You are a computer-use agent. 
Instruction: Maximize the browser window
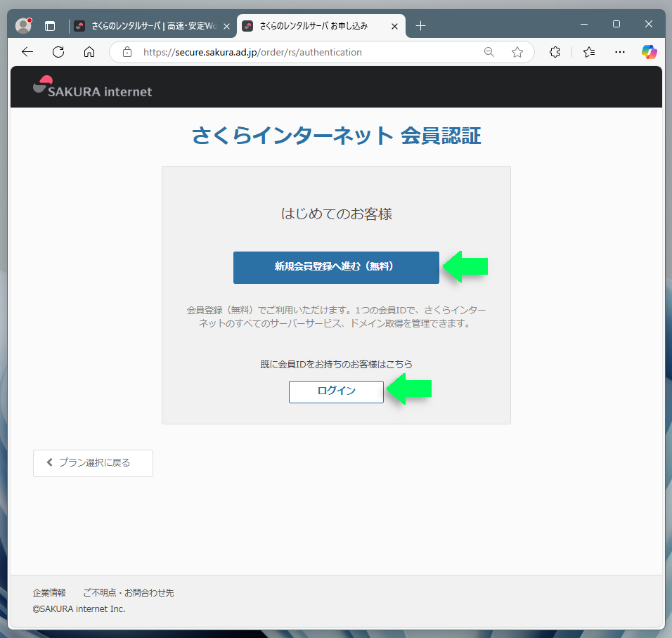point(616,25)
